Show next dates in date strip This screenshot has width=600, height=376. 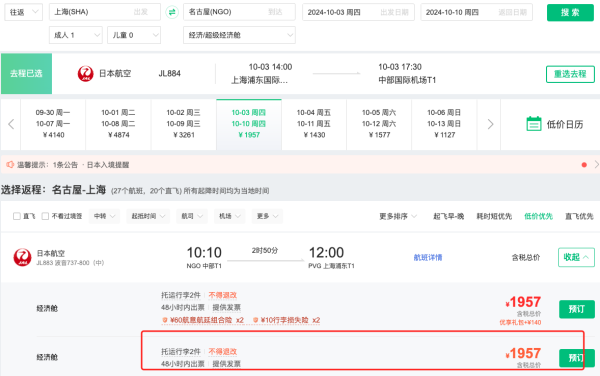coord(490,124)
